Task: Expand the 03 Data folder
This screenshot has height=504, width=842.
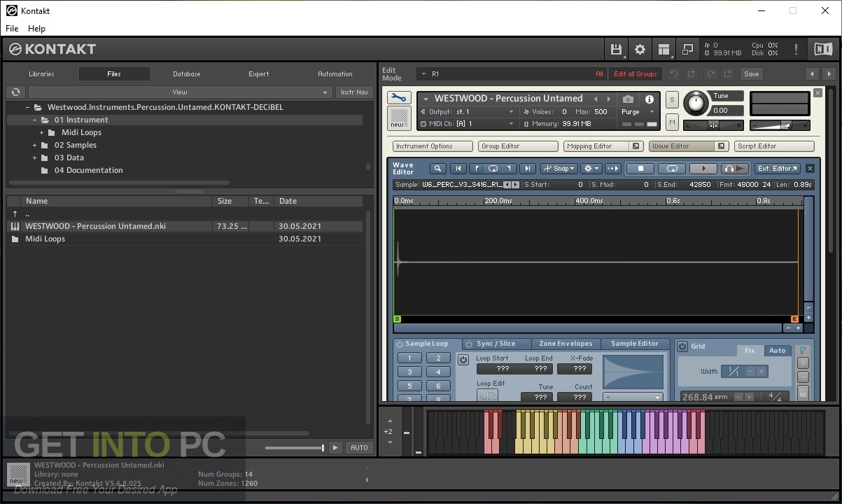Action: (34, 157)
